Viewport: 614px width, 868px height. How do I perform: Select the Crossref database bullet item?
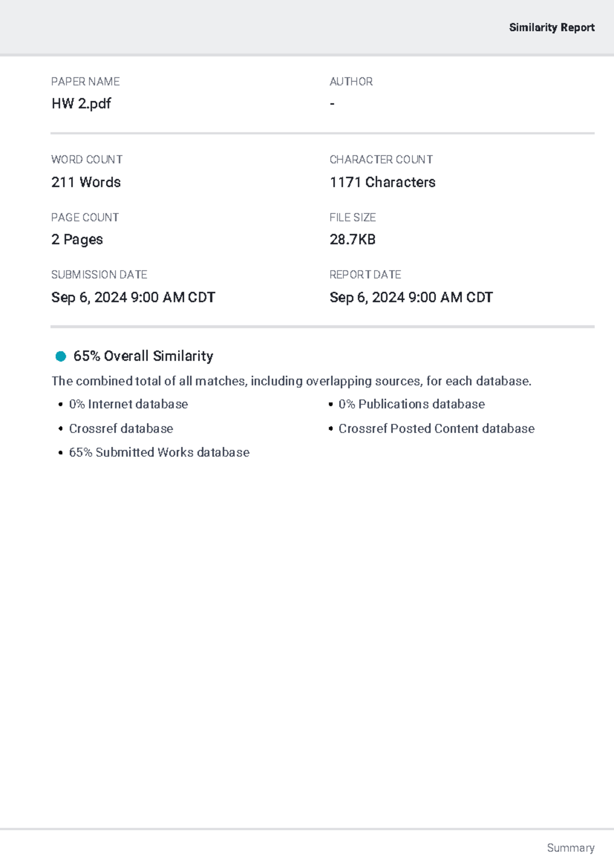(x=121, y=428)
